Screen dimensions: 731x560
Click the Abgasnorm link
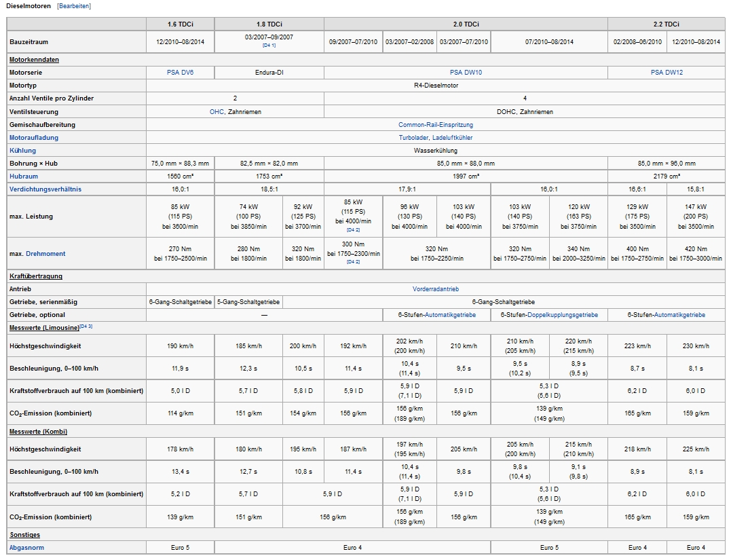[x=26, y=547]
